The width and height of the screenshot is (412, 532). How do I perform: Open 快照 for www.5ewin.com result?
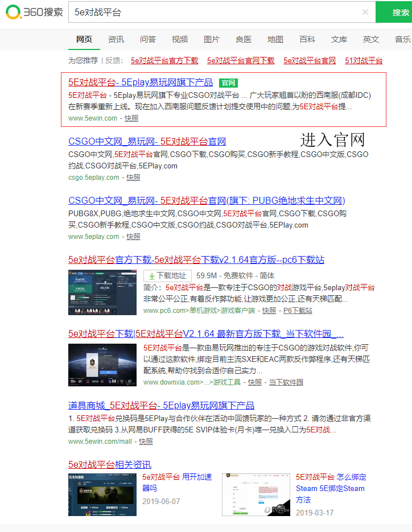pyautogui.click(x=131, y=118)
